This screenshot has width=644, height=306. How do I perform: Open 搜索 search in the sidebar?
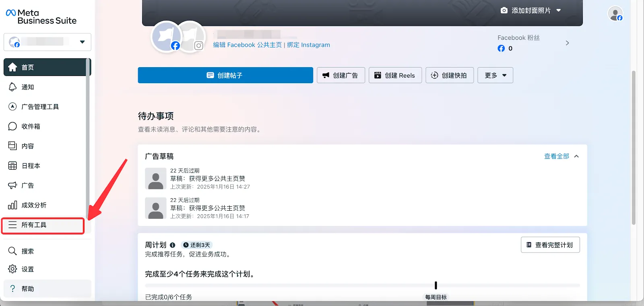pyautogui.click(x=47, y=251)
